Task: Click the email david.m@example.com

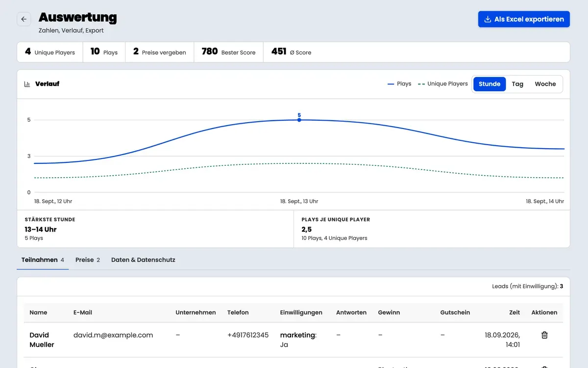Action: point(113,335)
